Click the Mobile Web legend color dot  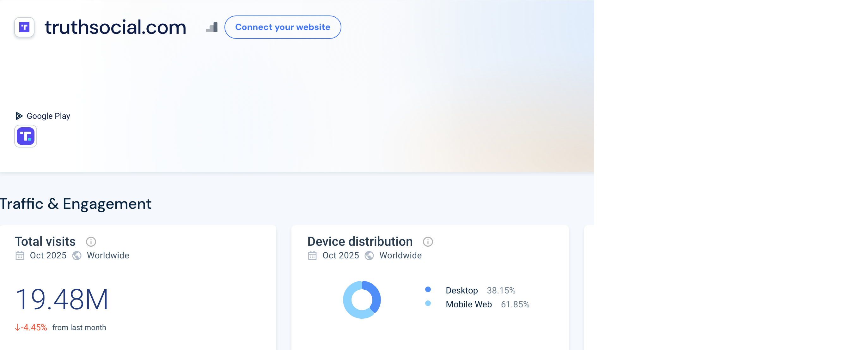click(x=428, y=303)
